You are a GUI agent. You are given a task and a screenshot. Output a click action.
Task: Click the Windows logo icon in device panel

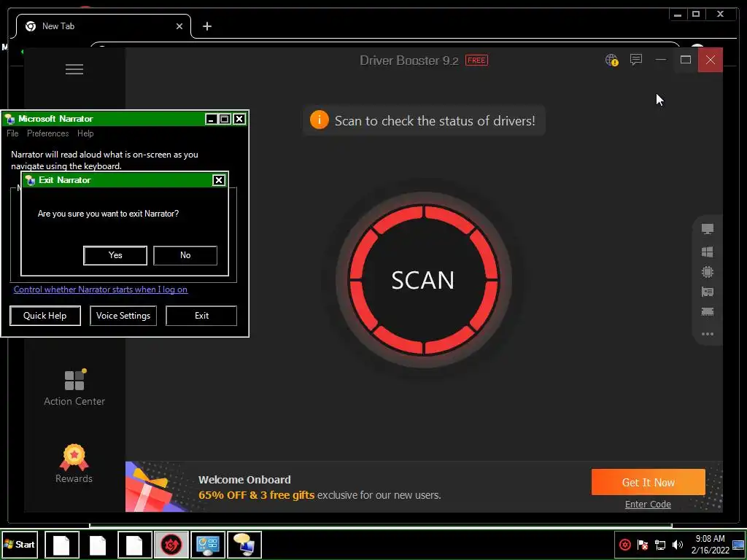(x=708, y=252)
